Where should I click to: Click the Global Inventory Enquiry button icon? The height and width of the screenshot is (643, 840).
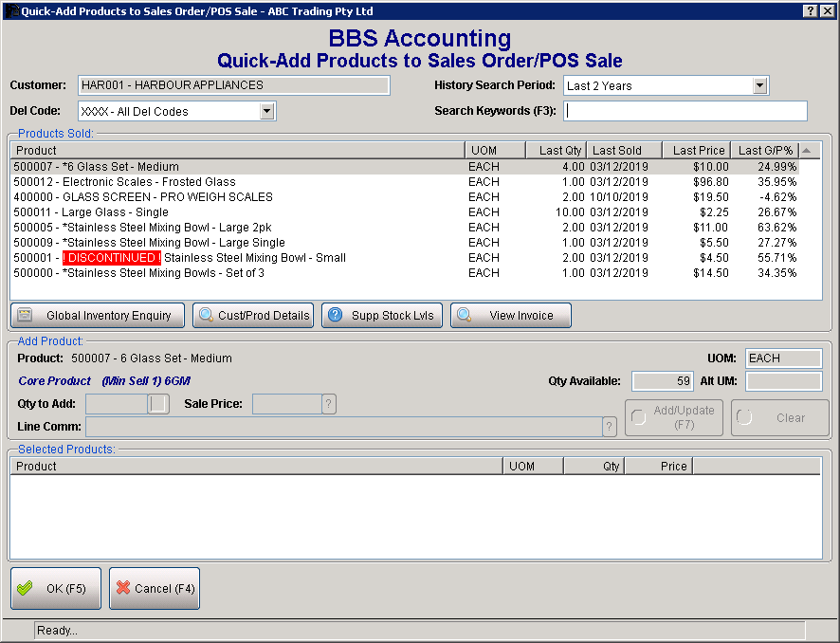26,316
